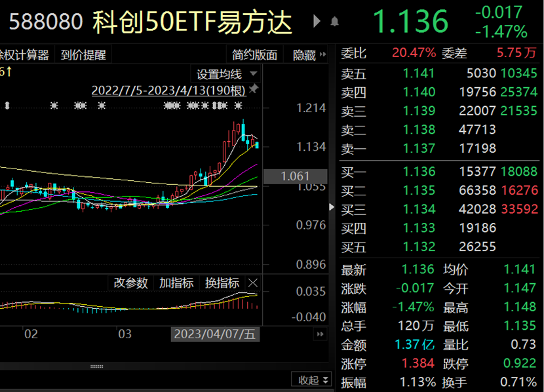
Task: Open the 换指标 indicator switcher
Action: pyautogui.click(x=222, y=283)
